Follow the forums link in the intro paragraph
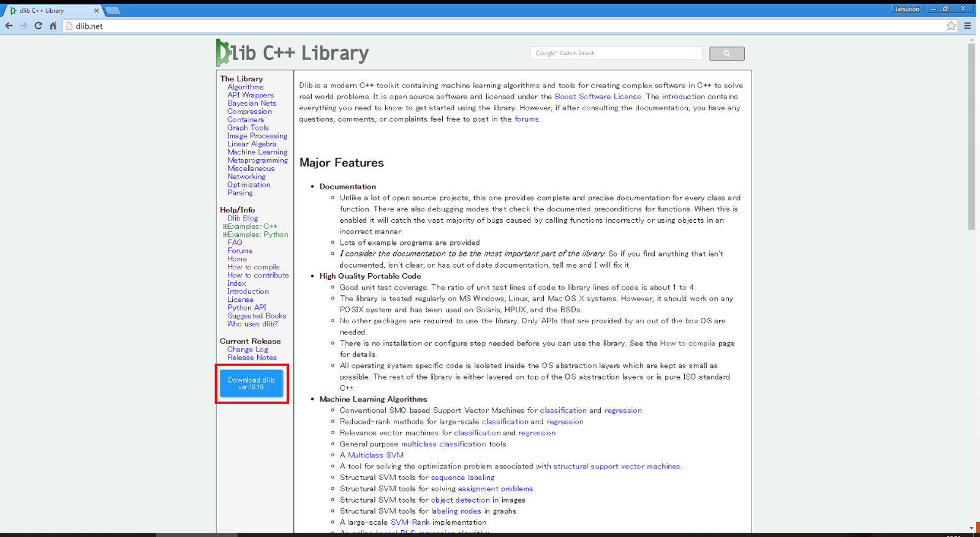 (x=527, y=119)
